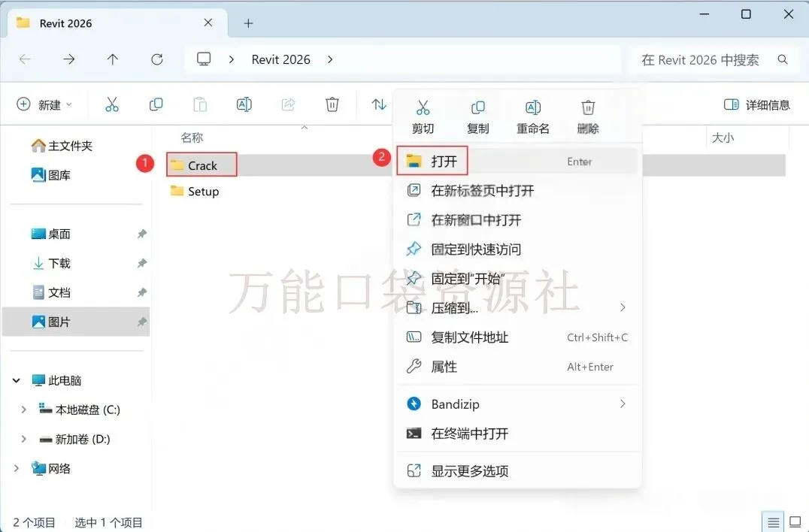Sort by the 大小 column header
This screenshot has width=809, height=532.
click(x=723, y=138)
